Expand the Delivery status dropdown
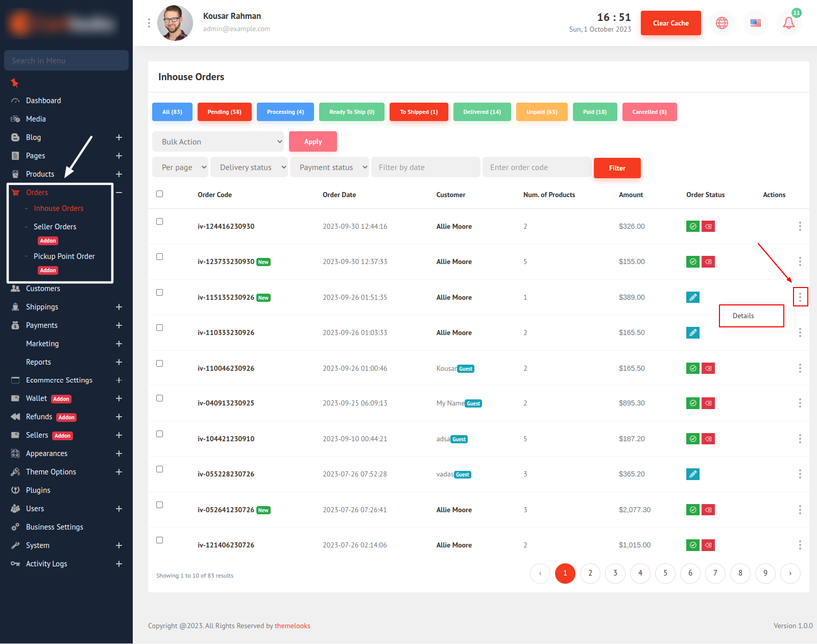The width and height of the screenshot is (817, 644). [249, 168]
